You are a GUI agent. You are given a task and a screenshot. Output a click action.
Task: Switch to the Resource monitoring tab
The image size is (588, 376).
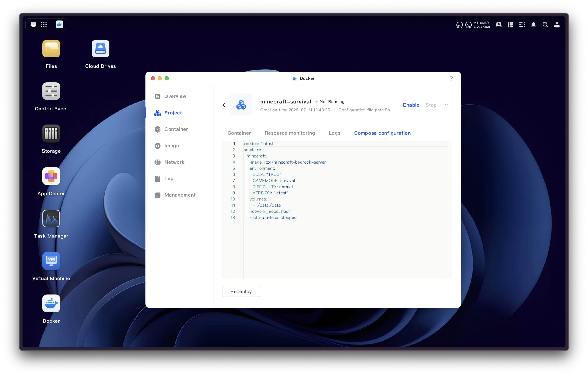click(289, 133)
